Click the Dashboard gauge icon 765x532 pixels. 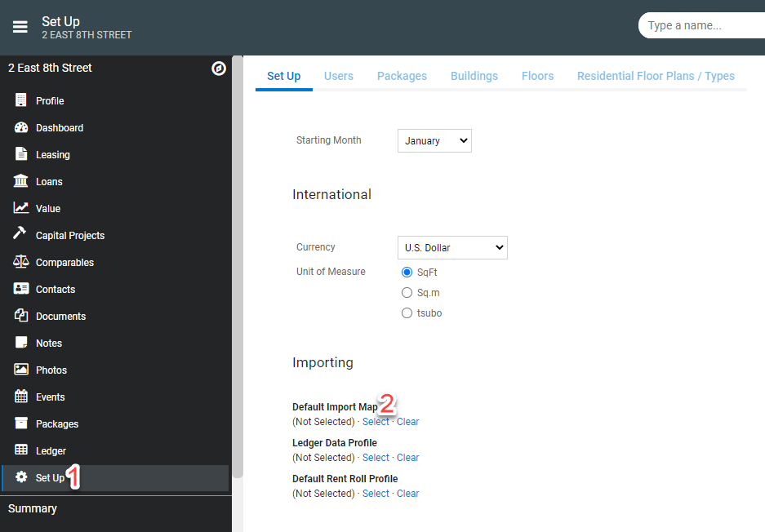[x=21, y=127]
